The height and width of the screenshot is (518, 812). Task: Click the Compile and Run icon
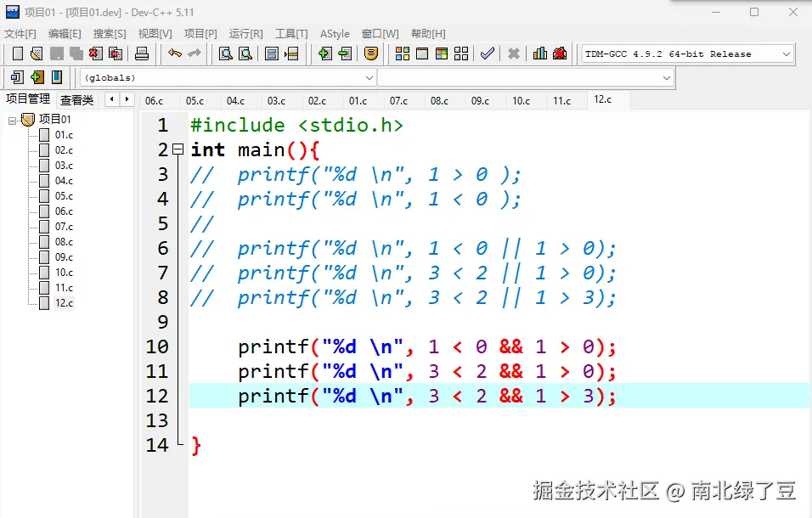(442, 53)
